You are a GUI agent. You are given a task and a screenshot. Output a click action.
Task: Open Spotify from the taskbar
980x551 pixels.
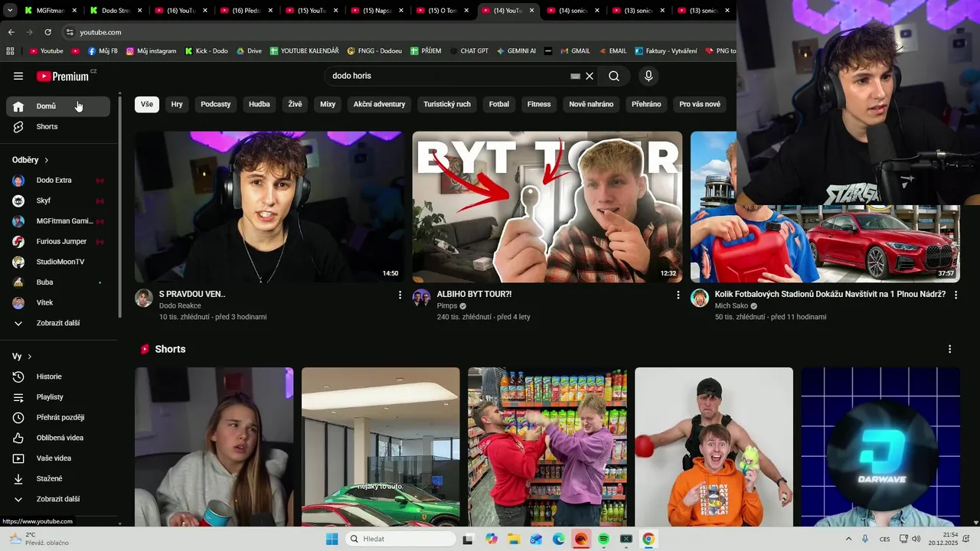603,539
